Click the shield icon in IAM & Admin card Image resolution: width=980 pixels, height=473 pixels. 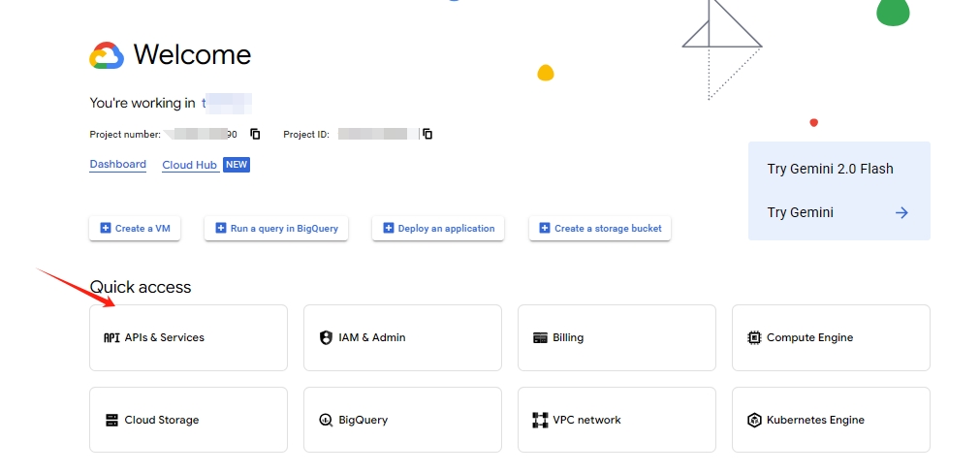coord(326,337)
